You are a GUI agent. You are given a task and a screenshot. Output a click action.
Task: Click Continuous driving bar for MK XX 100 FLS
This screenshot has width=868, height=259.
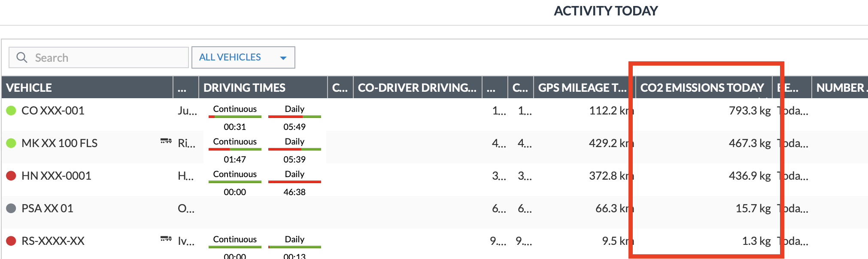(235, 149)
